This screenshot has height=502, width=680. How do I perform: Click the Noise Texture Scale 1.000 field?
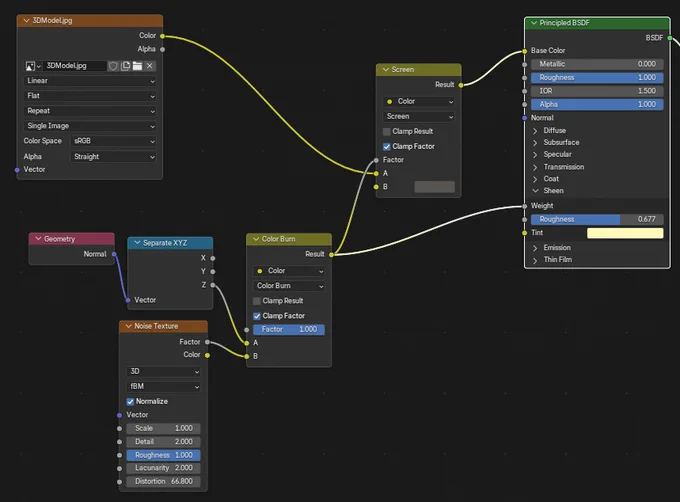tap(163, 428)
